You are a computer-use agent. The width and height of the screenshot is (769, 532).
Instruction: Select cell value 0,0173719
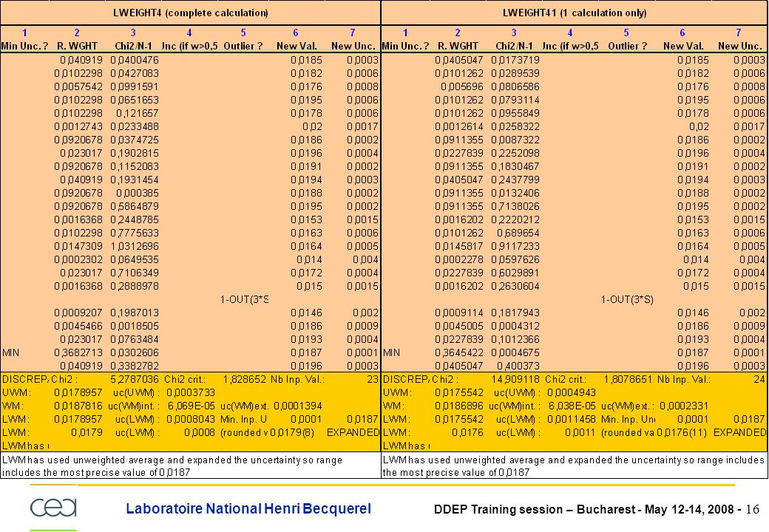point(515,60)
